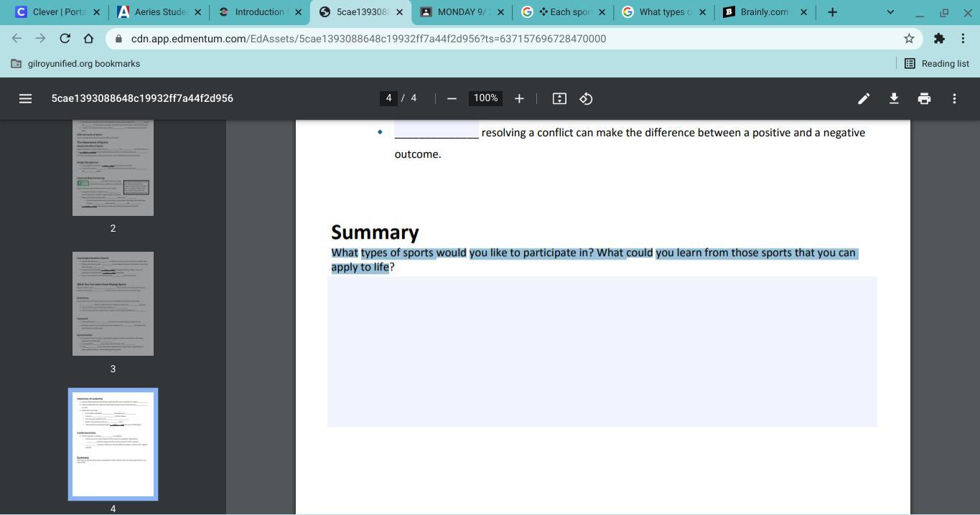
Task: Open Chrome's three-dot menu
Action: pyautogui.click(x=963, y=39)
